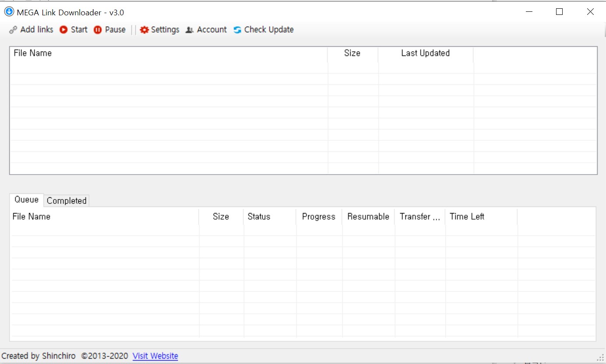Sort queue by Status column header
Image resolution: width=606 pixels, height=364 pixels.
coord(270,217)
